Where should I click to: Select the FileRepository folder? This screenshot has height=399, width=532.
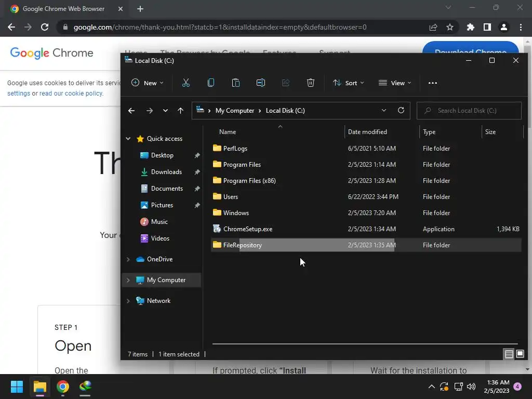(366, 245)
